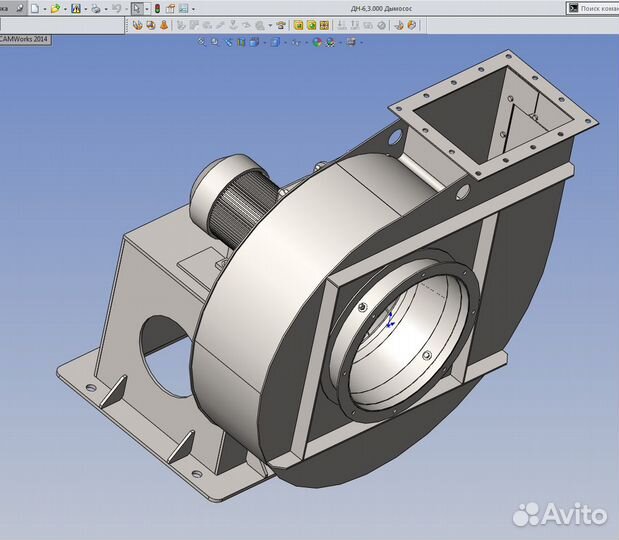Image resolution: width=619 pixels, height=540 pixels.
Task: Rebuild the model with the traffic light icon
Action: tap(157, 8)
